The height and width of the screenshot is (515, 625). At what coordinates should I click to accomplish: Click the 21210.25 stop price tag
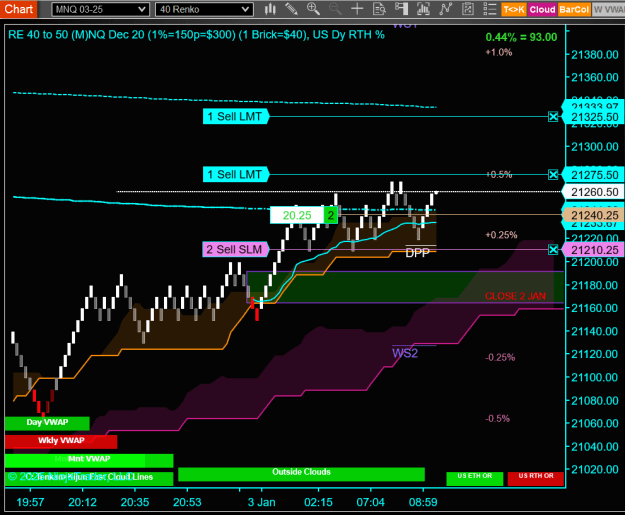coord(594,250)
